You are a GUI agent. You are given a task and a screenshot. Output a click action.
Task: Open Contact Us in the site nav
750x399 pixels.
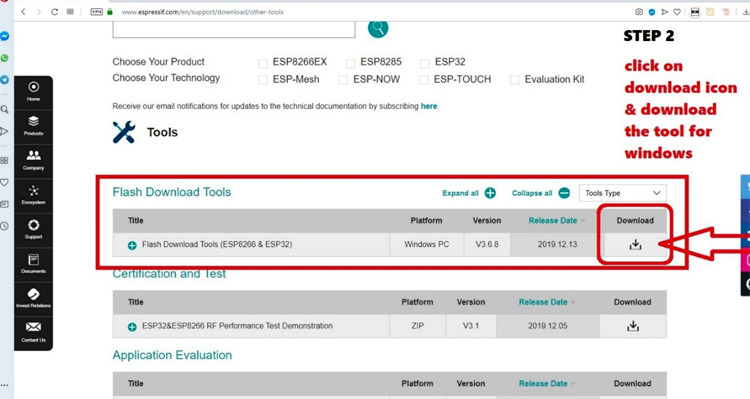tap(33, 332)
